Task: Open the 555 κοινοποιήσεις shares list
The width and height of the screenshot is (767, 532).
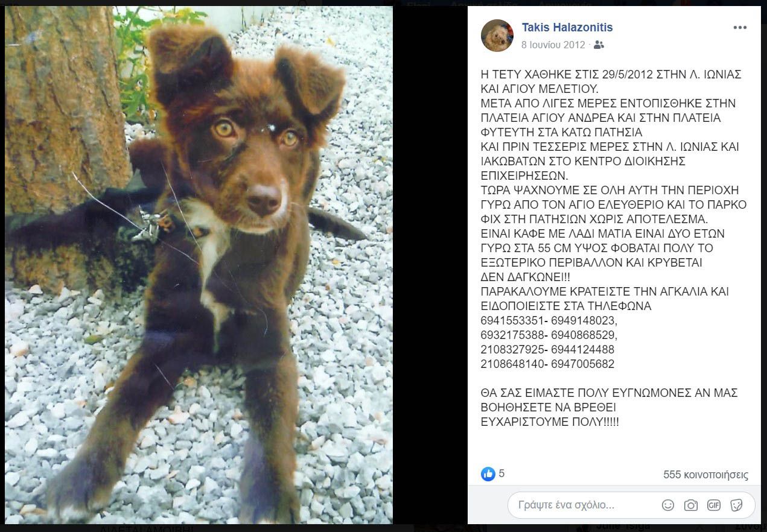Action: point(705,475)
